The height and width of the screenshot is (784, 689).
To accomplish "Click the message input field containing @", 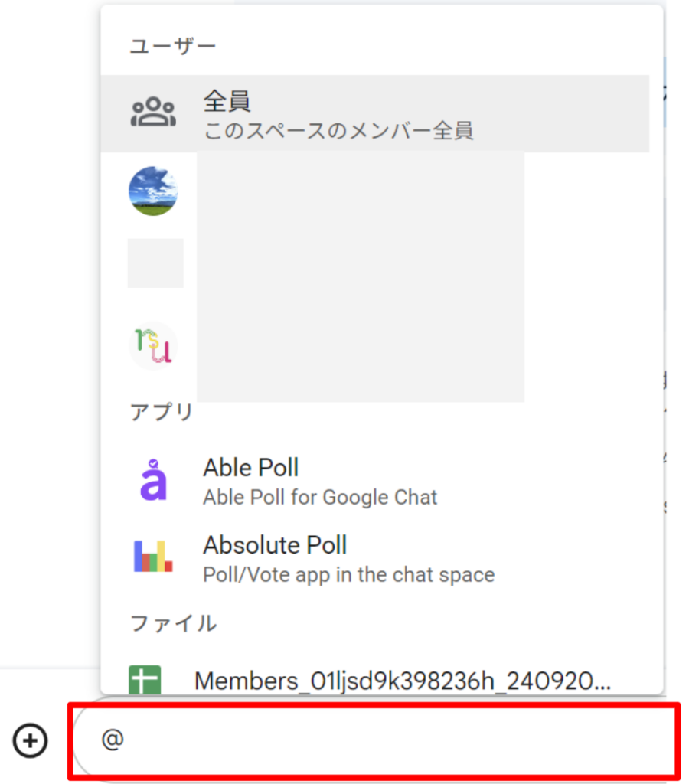I will [375, 740].
